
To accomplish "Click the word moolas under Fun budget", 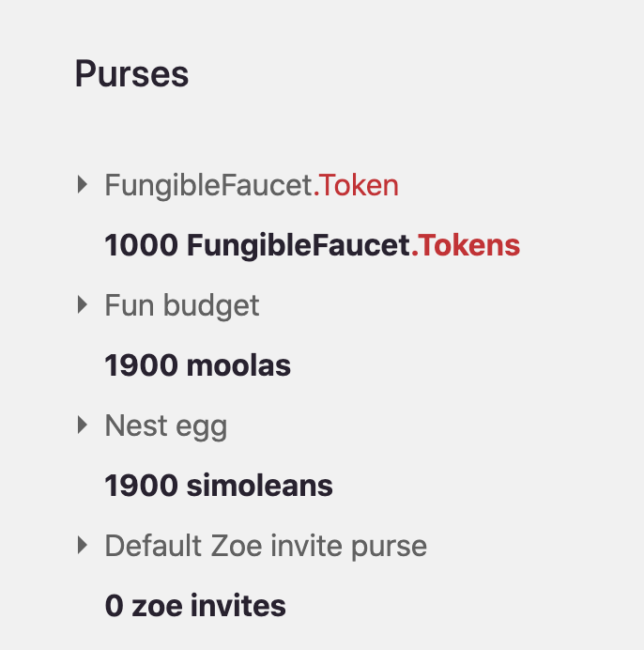I will (x=238, y=365).
